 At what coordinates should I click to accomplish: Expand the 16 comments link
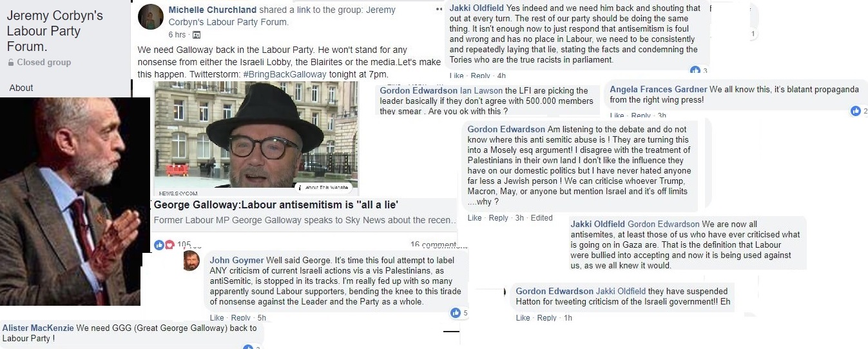tap(433, 244)
